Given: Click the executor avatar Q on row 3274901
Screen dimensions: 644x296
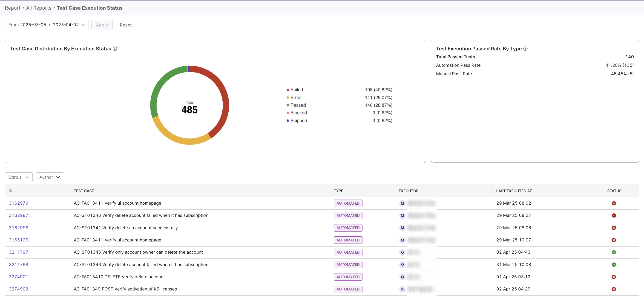Looking at the screenshot, I should pyautogui.click(x=402, y=277).
